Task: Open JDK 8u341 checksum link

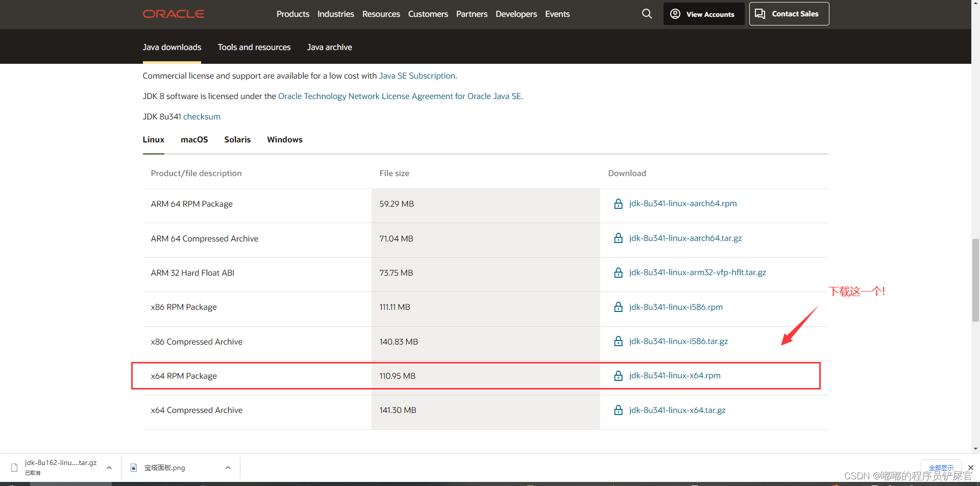Action: [x=202, y=116]
